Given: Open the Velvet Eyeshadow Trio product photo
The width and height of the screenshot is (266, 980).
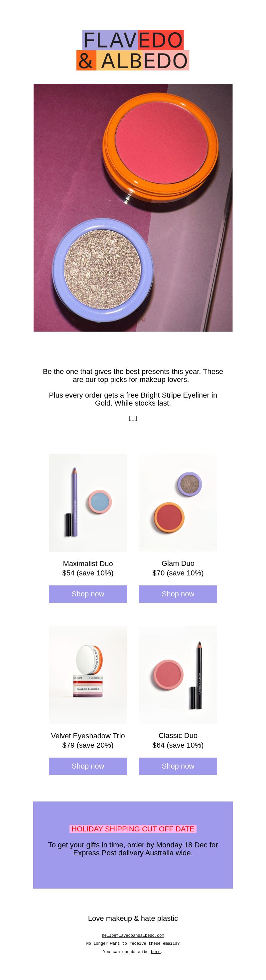Looking at the screenshot, I should point(88,675).
